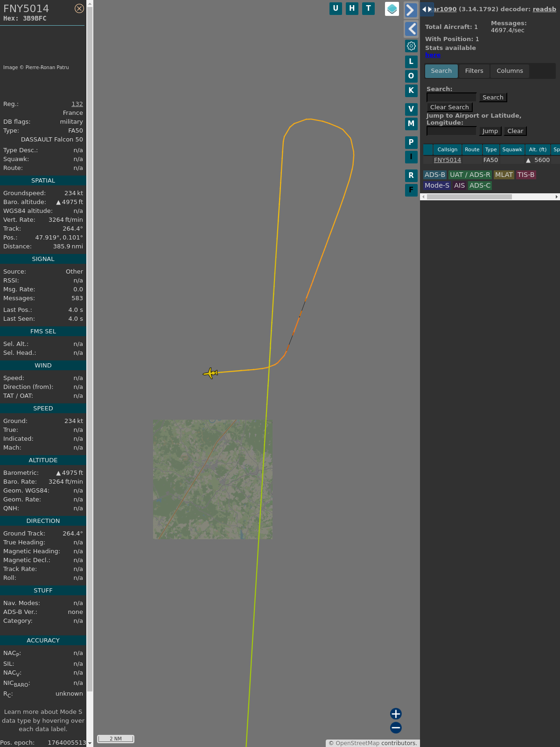Click the SIGNAL section header
The height and width of the screenshot is (747, 560).
click(43, 259)
